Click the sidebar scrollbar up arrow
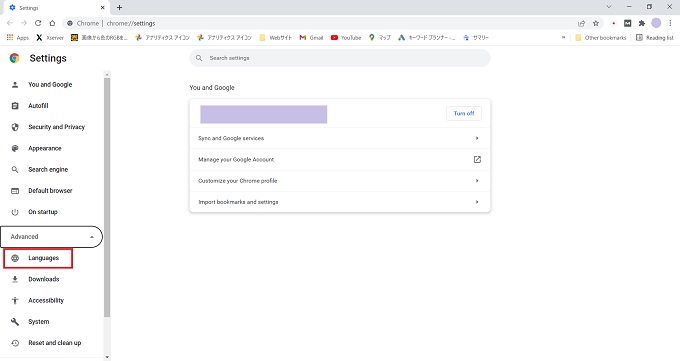680x361 pixels. 107,74
